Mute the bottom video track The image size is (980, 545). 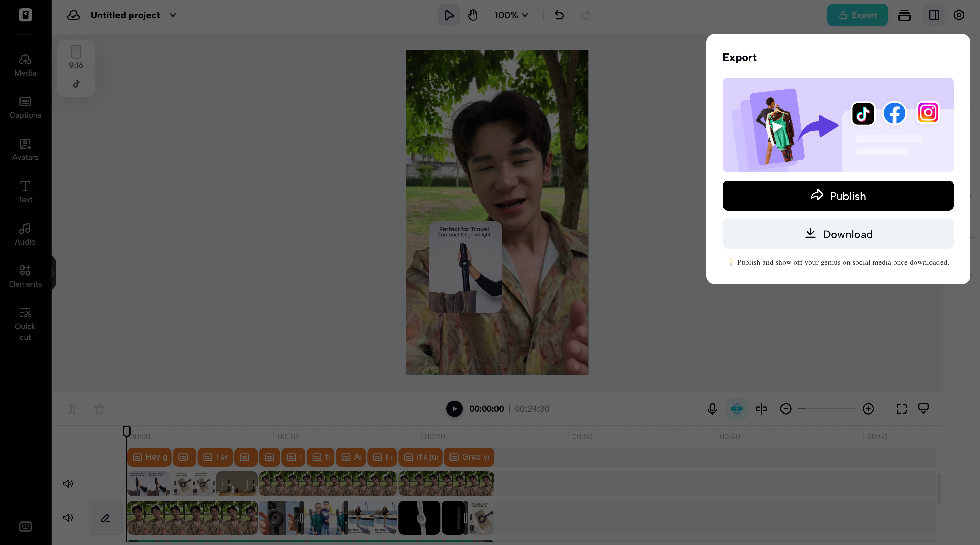click(68, 518)
